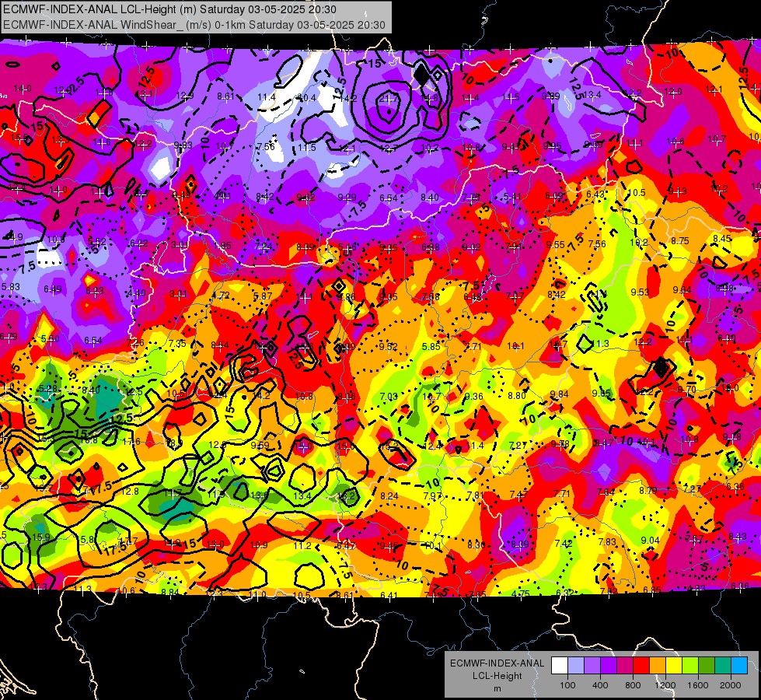Click the 7.42 shear value
Viewport: 761px width, 700px height.
click(x=564, y=543)
